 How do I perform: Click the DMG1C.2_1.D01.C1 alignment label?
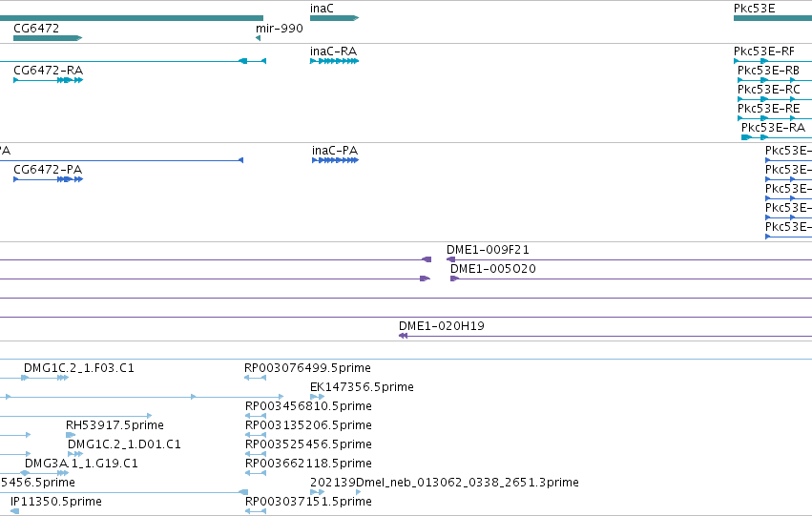pyautogui.click(x=124, y=444)
